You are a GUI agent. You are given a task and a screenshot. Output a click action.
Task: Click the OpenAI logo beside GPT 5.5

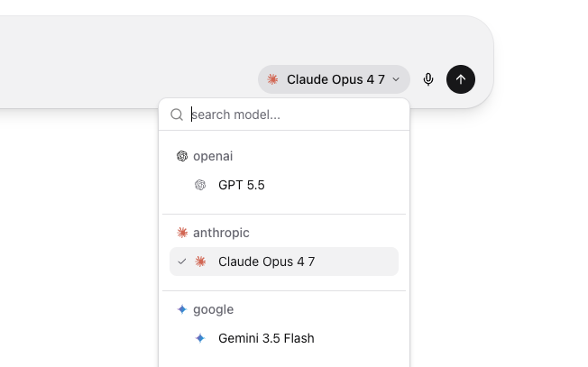tap(200, 185)
